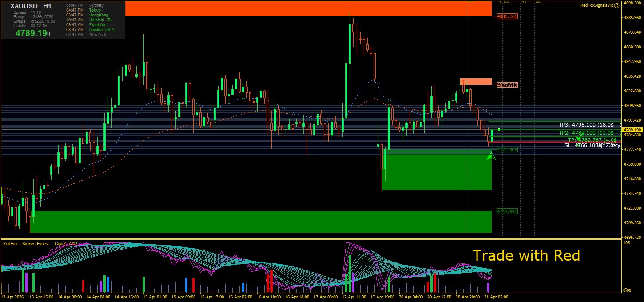Click the XAUUSD H1 symbol title

pyautogui.click(x=31, y=6)
